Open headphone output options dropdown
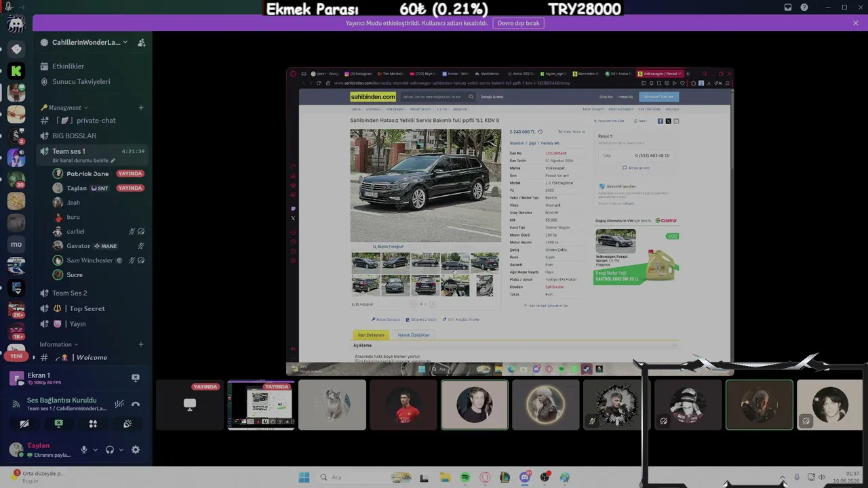The width and height of the screenshot is (868, 488). [121, 449]
